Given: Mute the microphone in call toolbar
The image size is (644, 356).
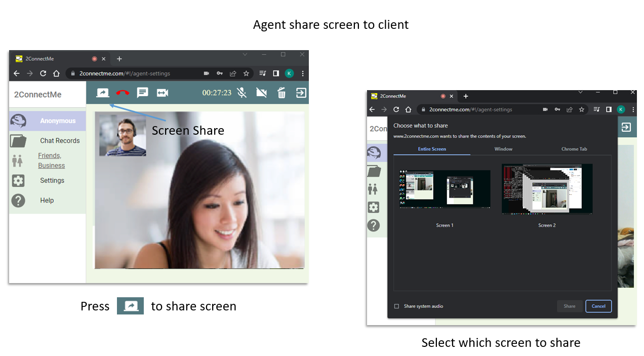Looking at the screenshot, I should tap(242, 93).
